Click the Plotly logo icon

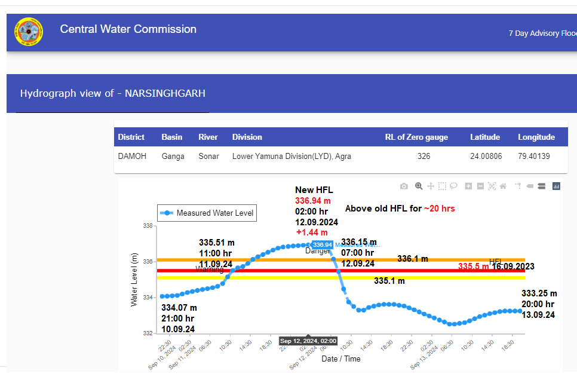556,186
